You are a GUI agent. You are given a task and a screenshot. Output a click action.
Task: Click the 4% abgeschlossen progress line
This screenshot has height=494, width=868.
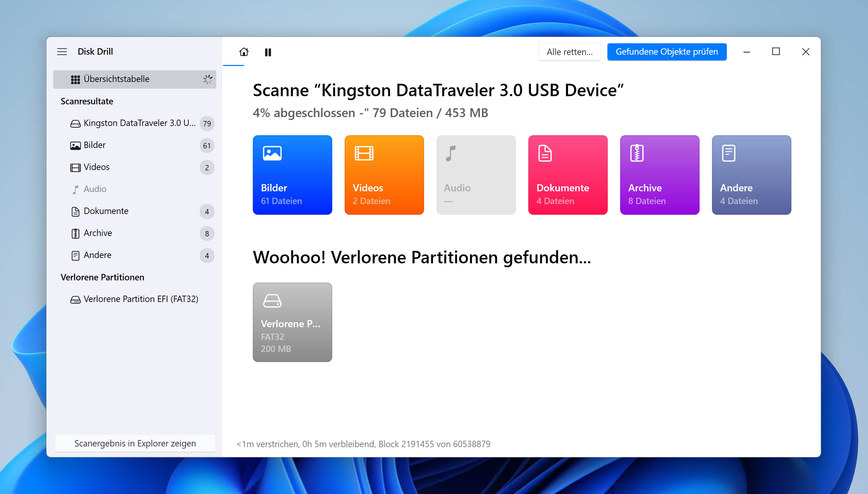pos(371,113)
